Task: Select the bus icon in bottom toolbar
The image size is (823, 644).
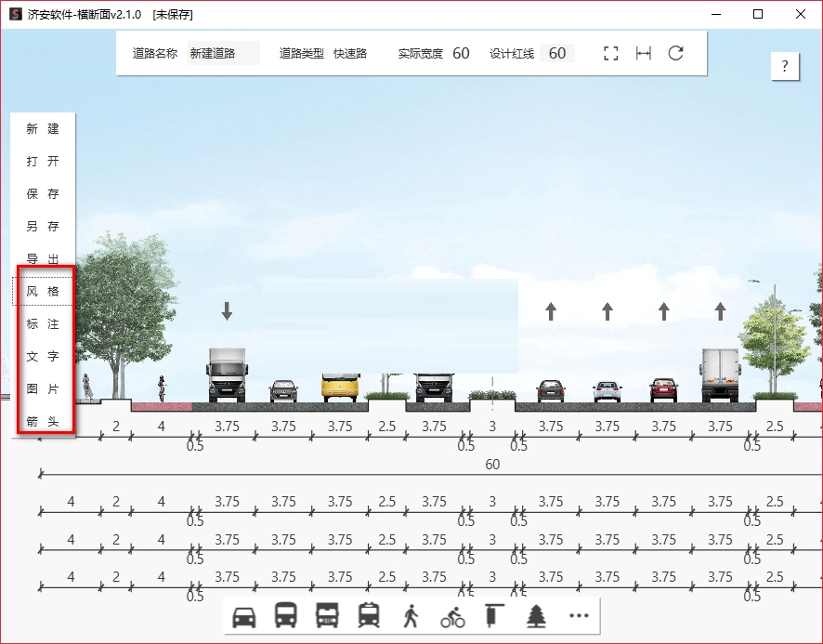Action: click(285, 615)
